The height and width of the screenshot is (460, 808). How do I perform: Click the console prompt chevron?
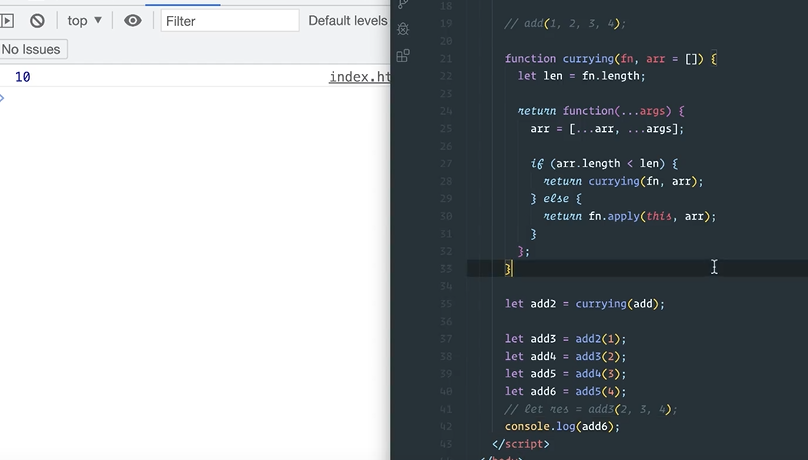pos(2,98)
